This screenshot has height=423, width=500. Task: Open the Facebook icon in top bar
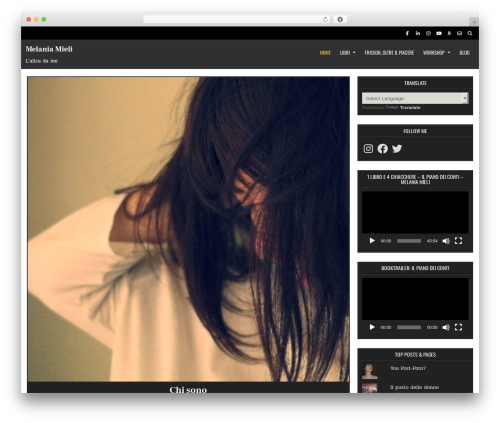pyautogui.click(x=407, y=33)
